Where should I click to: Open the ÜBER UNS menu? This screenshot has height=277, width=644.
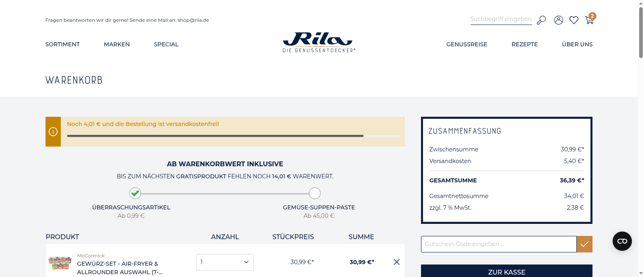point(577,44)
